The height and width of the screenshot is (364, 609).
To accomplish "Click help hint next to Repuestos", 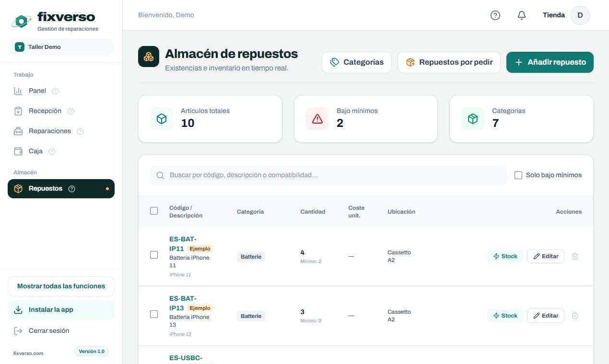I will [x=71, y=189].
